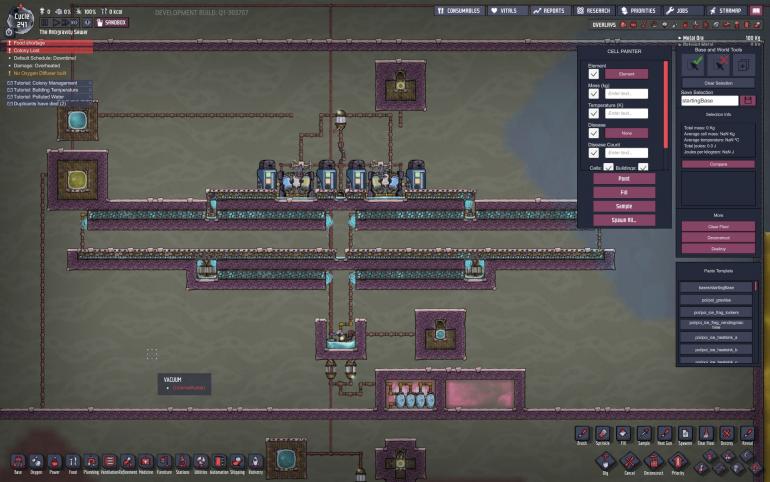The image size is (770, 482).
Task: Open the Oxygen build category
Action: [36, 463]
